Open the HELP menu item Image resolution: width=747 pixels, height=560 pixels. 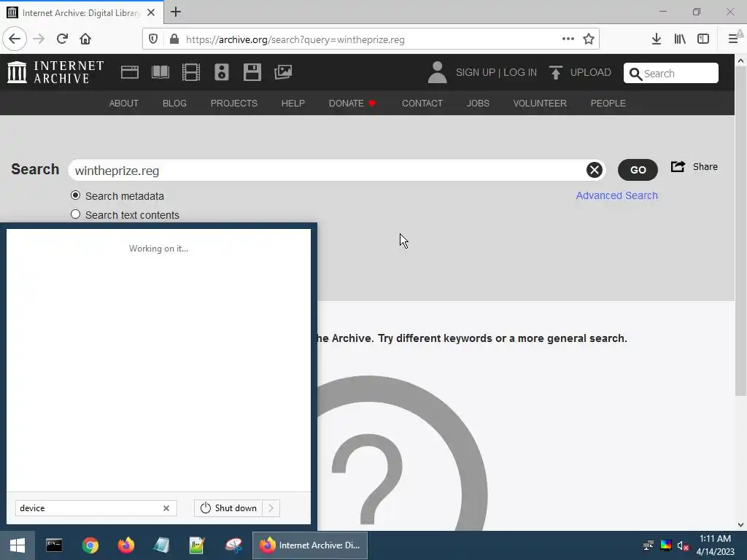[293, 104]
